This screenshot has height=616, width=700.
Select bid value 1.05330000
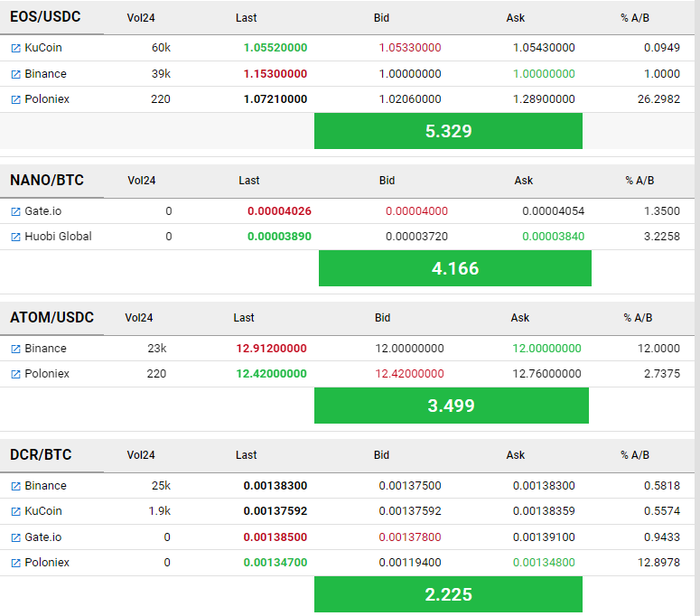pyautogui.click(x=410, y=48)
